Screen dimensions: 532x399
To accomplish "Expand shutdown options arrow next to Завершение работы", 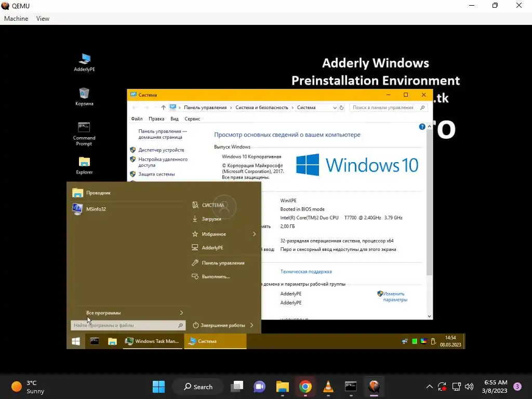I will 252,325.
